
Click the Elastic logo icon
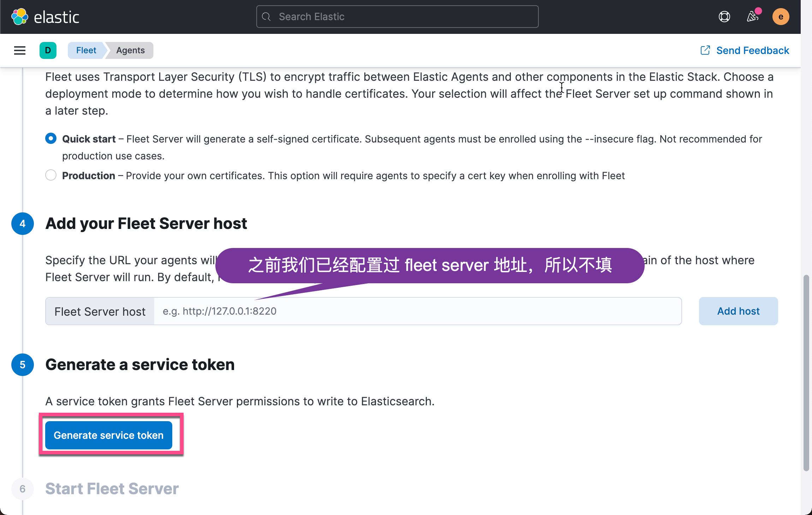tap(20, 17)
